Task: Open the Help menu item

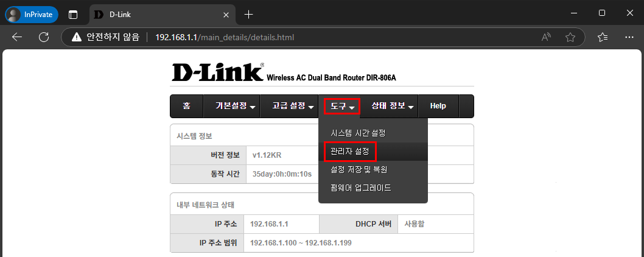Action: (438, 106)
